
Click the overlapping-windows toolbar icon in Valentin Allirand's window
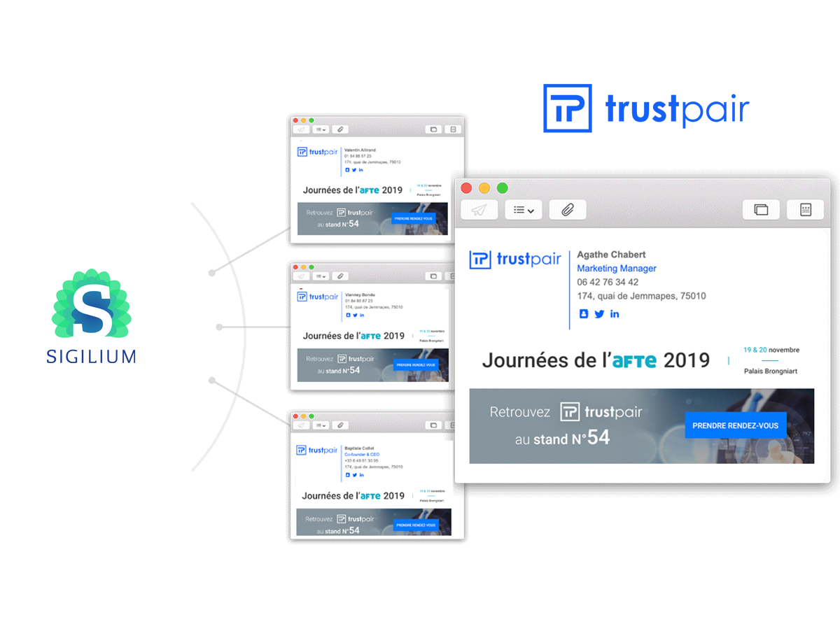[433, 129]
